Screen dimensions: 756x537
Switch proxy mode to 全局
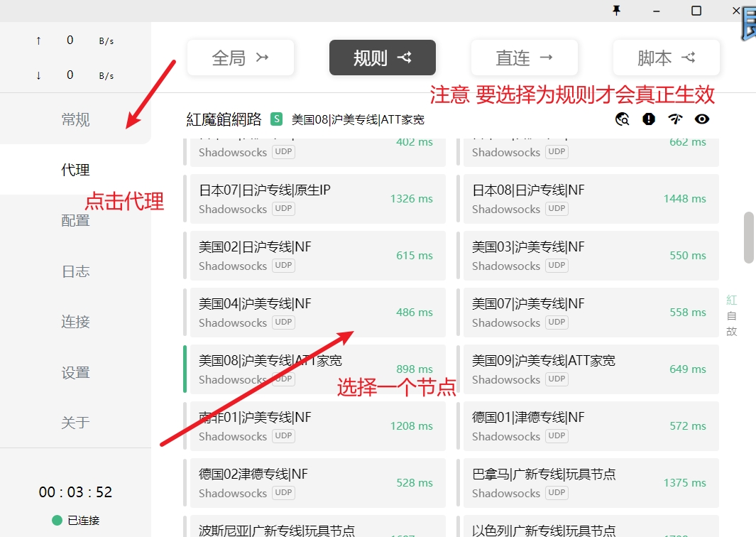[x=241, y=58]
